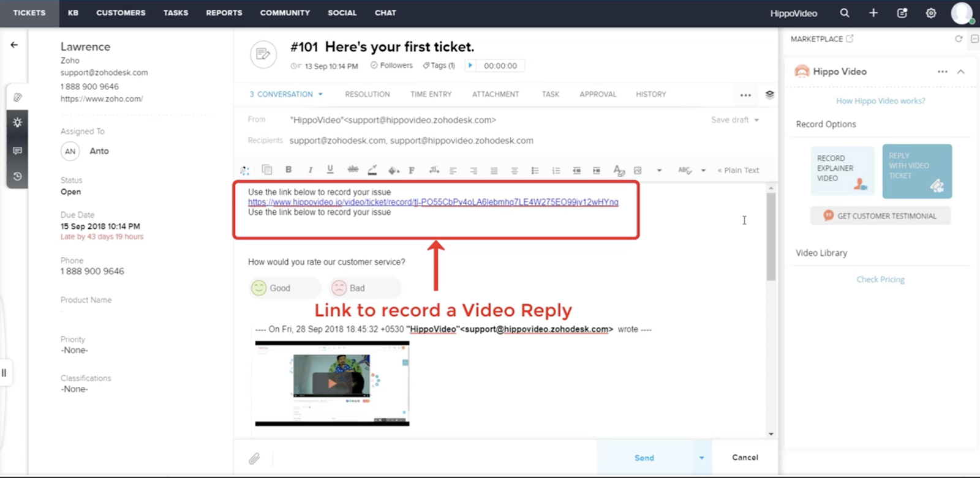Open the Reports module
The width and height of the screenshot is (980, 478).
[224, 13]
